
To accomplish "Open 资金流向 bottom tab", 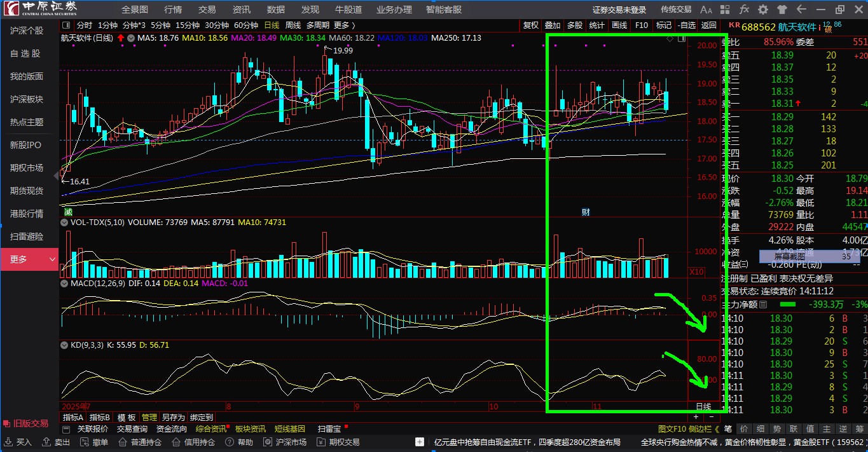I will pos(172,429).
